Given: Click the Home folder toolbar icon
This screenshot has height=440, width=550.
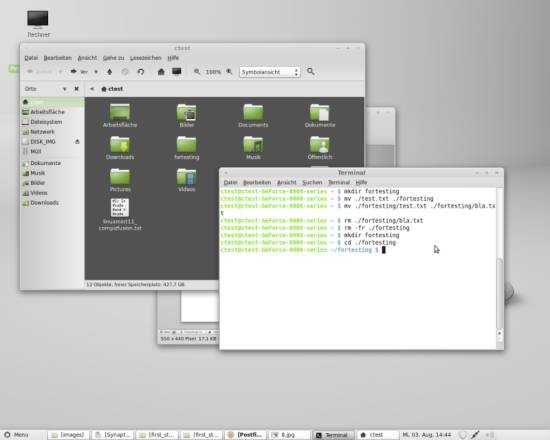Looking at the screenshot, I should 161,72.
